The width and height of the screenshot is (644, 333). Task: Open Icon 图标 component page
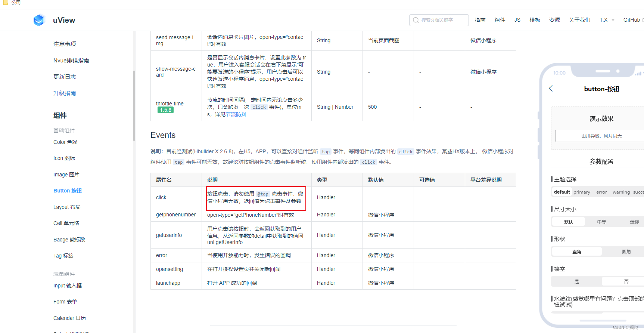tap(64, 158)
